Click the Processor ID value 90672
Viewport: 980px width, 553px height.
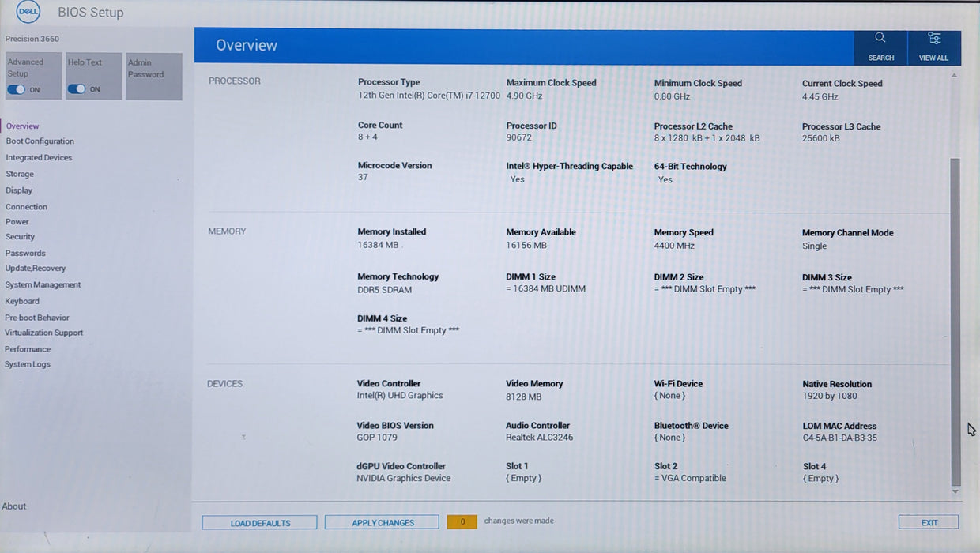(x=518, y=137)
